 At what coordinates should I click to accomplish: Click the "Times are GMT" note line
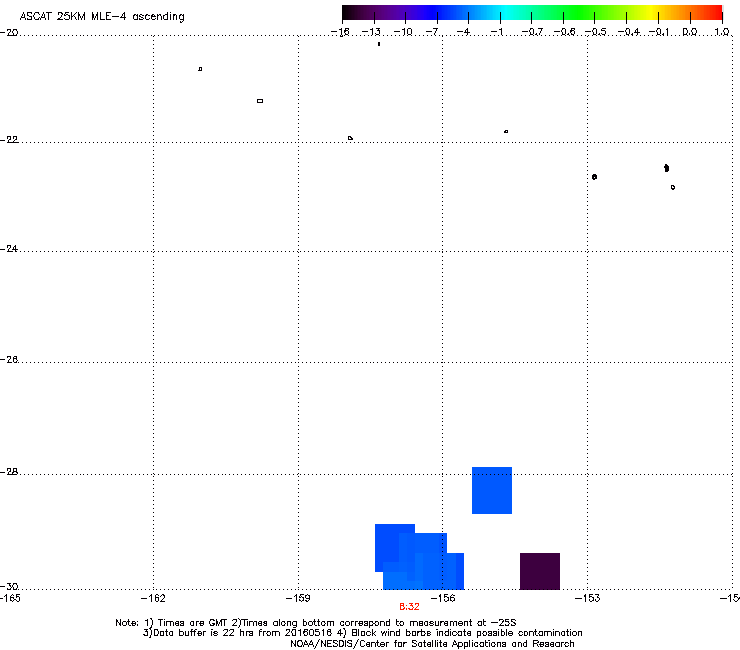316,623
